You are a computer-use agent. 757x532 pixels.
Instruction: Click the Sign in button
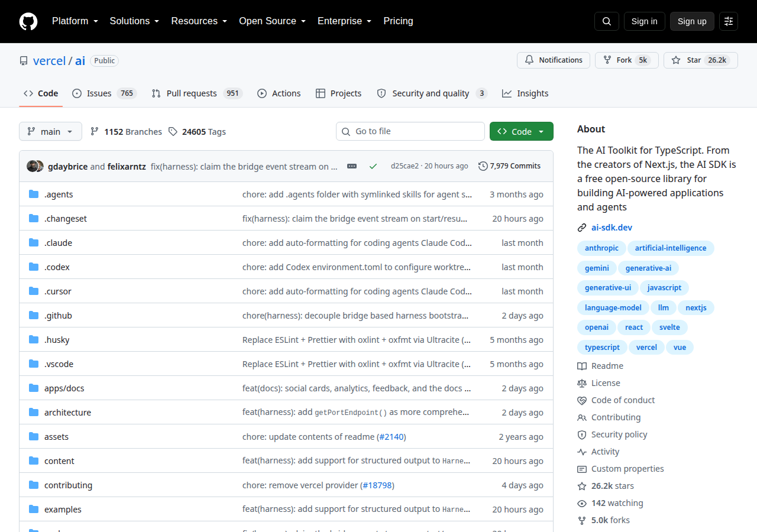[645, 21]
